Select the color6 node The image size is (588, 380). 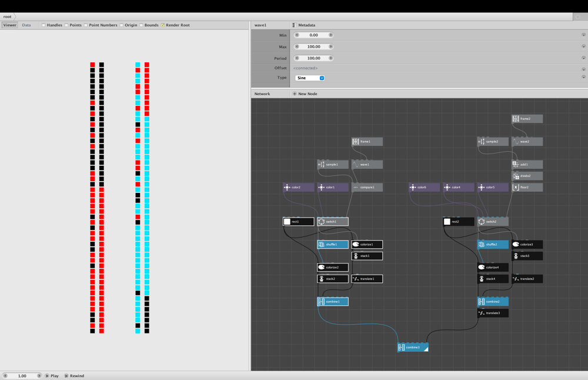(424, 187)
